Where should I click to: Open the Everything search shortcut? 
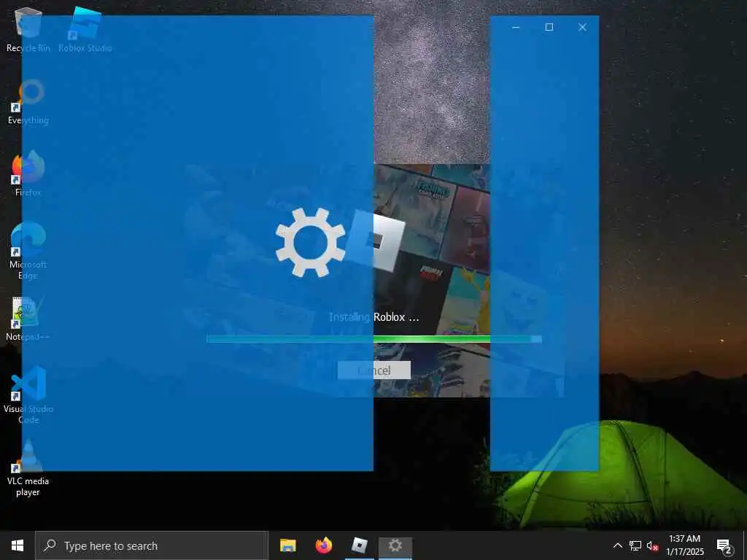[28, 102]
